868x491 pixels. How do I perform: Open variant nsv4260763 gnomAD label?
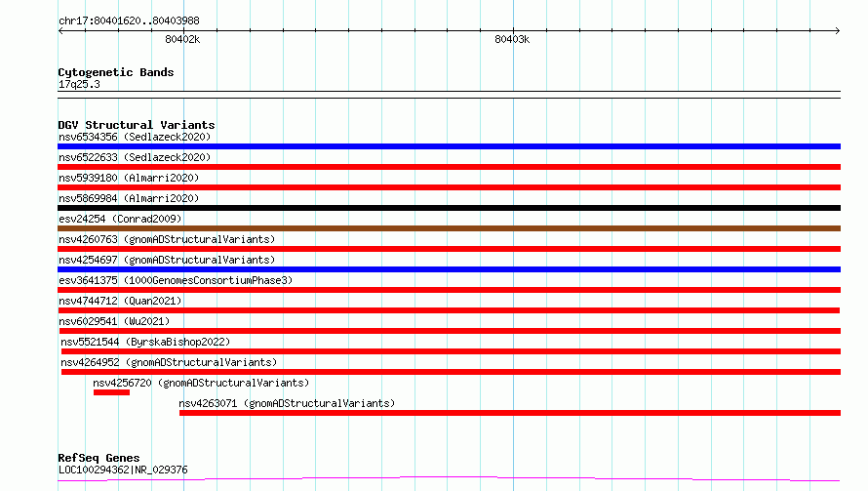point(167,239)
